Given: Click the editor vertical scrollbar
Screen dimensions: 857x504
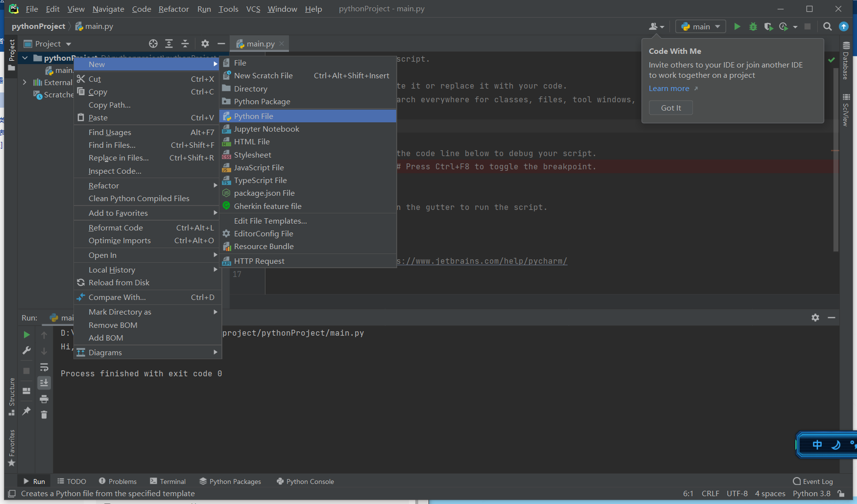Looking at the screenshot, I should (x=835, y=160).
